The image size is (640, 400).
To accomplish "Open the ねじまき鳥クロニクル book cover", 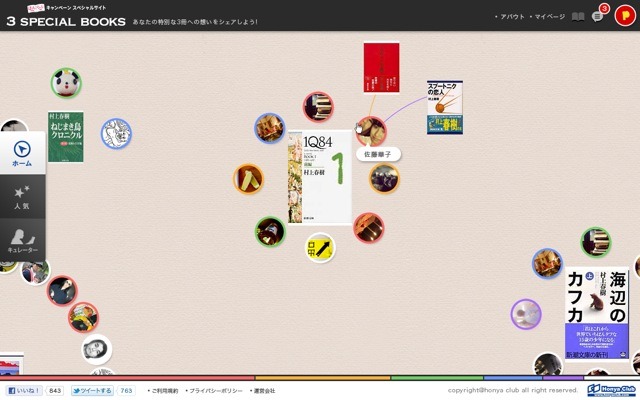I will (66, 137).
